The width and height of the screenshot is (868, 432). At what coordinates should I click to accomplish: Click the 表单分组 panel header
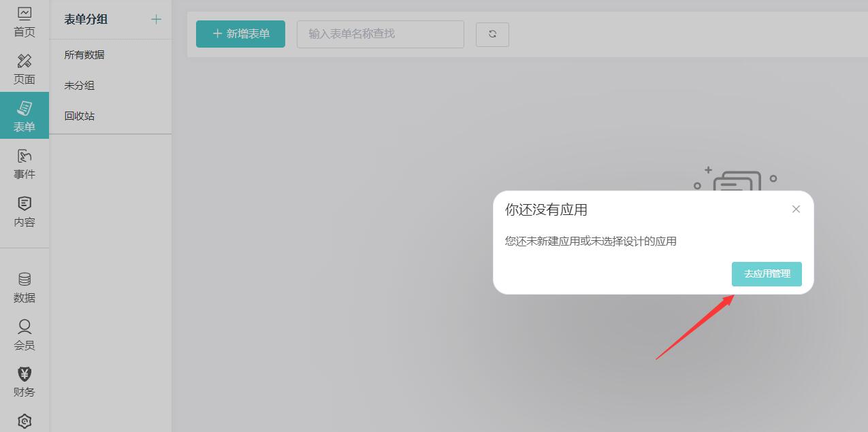(86, 19)
